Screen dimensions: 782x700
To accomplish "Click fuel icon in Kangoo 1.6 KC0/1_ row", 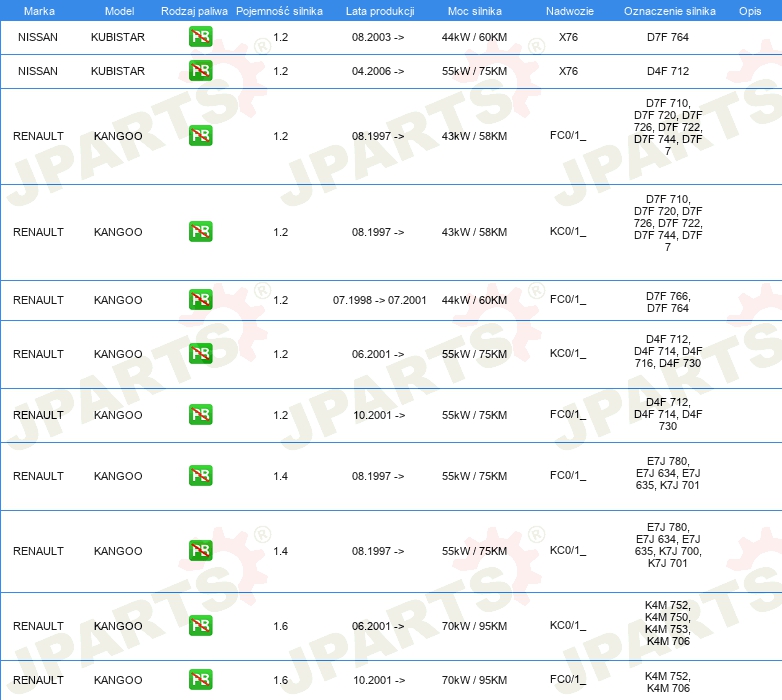I will tap(200, 626).
